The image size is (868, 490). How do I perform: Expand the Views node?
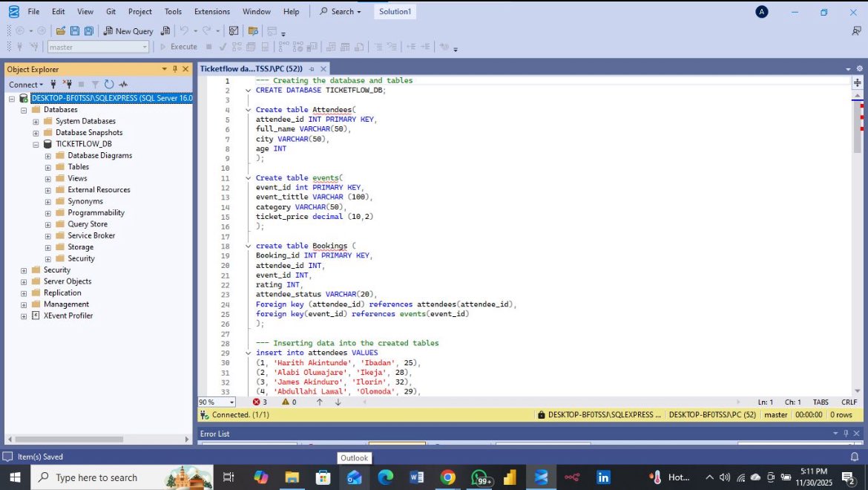(x=47, y=180)
